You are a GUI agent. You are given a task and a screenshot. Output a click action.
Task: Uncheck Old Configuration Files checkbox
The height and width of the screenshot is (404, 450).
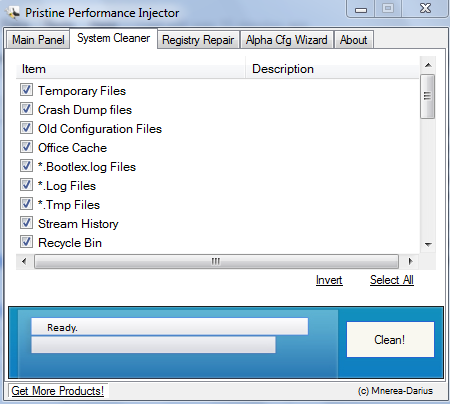click(26, 128)
